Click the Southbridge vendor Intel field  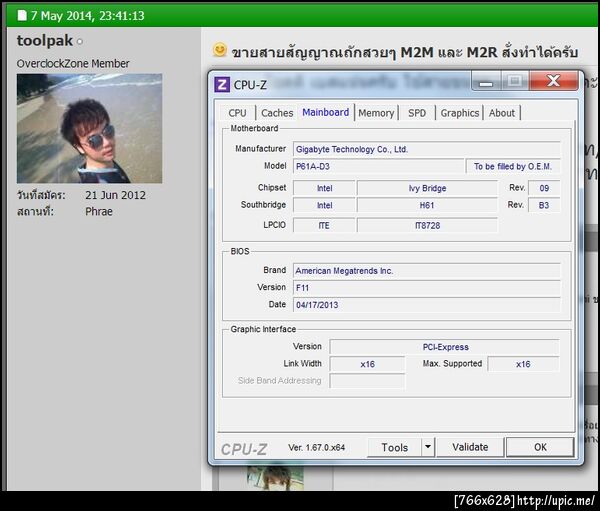coord(324,206)
